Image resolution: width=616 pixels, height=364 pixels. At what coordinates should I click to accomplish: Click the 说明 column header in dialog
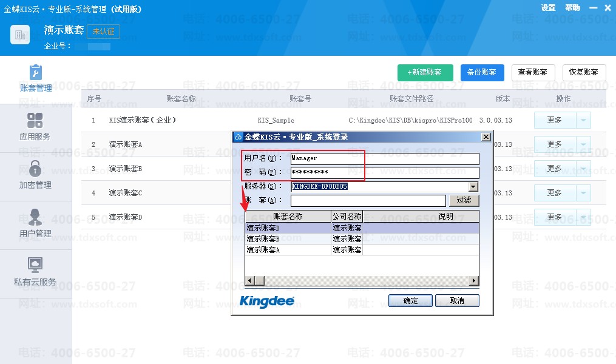click(421, 217)
